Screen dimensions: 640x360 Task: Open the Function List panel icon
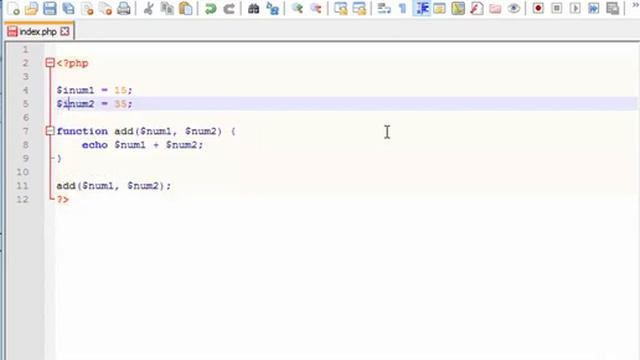476,8
